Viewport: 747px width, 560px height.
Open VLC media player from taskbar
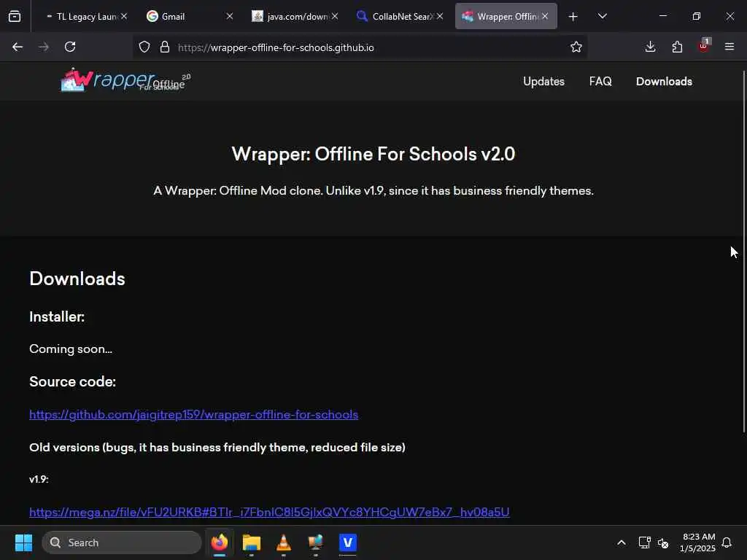pos(284,542)
